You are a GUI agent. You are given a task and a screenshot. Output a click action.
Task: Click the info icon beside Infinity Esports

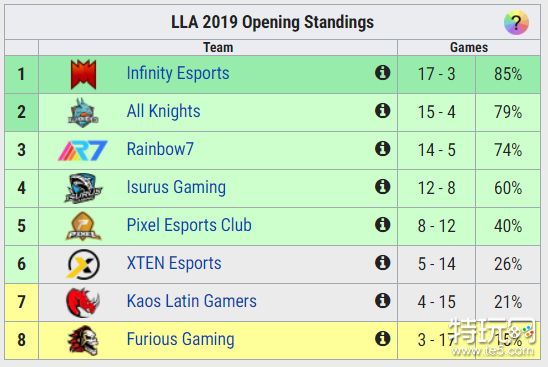coord(382,73)
